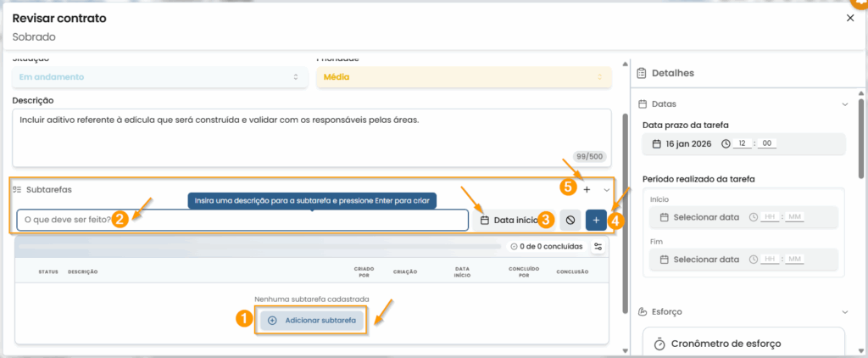The image size is (868, 358).
Task: Click the cancel circle icon beside Data início
Action: (x=570, y=221)
